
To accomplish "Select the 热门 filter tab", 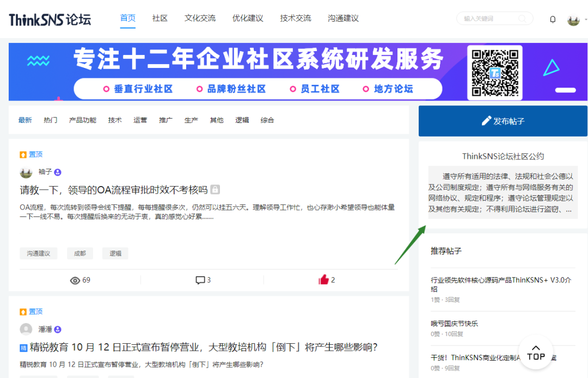I will (x=50, y=120).
